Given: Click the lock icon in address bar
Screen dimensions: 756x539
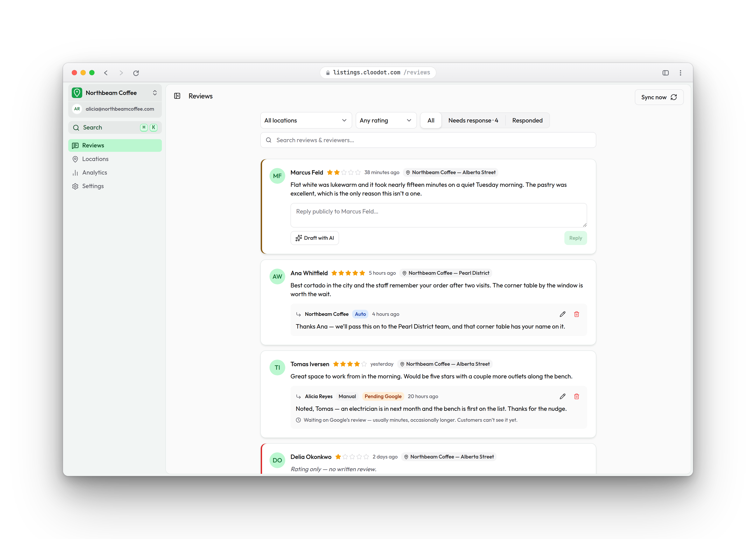Looking at the screenshot, I should point(328,73).
